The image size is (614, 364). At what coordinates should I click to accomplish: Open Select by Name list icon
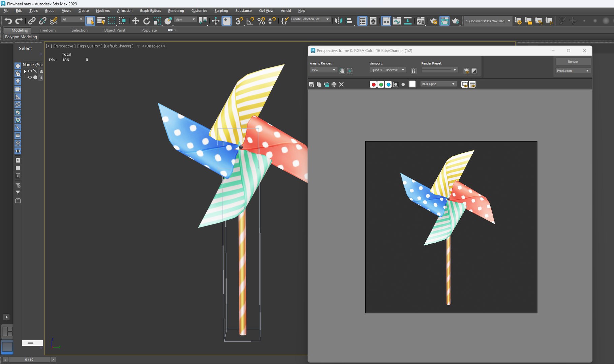tap(101, 21)
